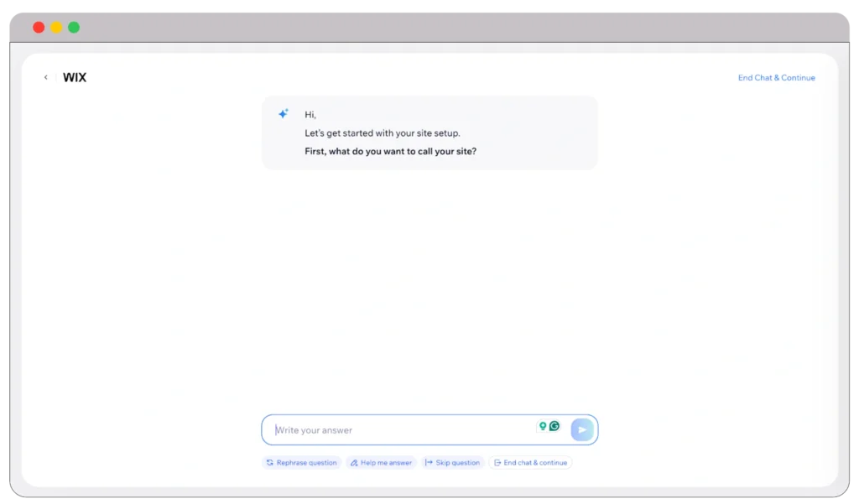Open the Grammarly icon in the answer field

554,427
